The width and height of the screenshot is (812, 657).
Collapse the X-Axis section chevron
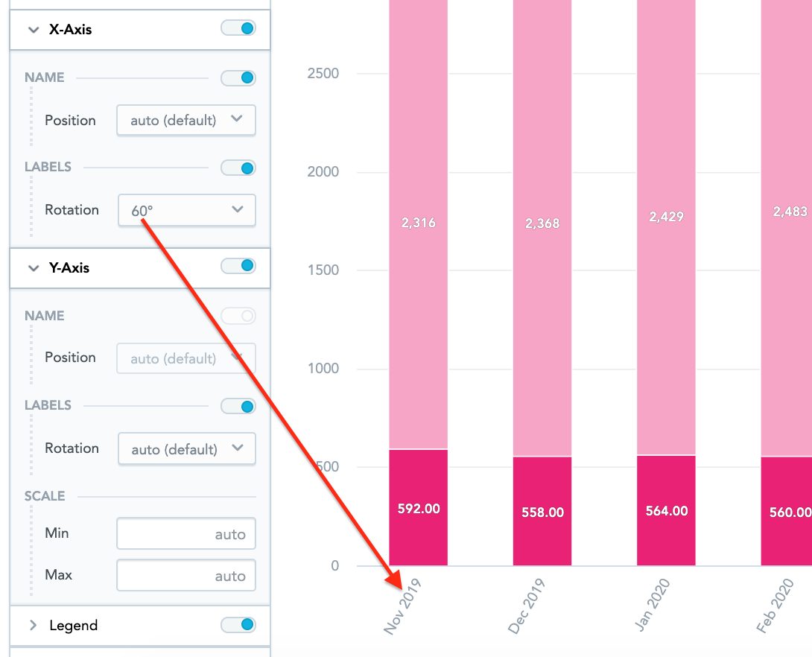33,30
